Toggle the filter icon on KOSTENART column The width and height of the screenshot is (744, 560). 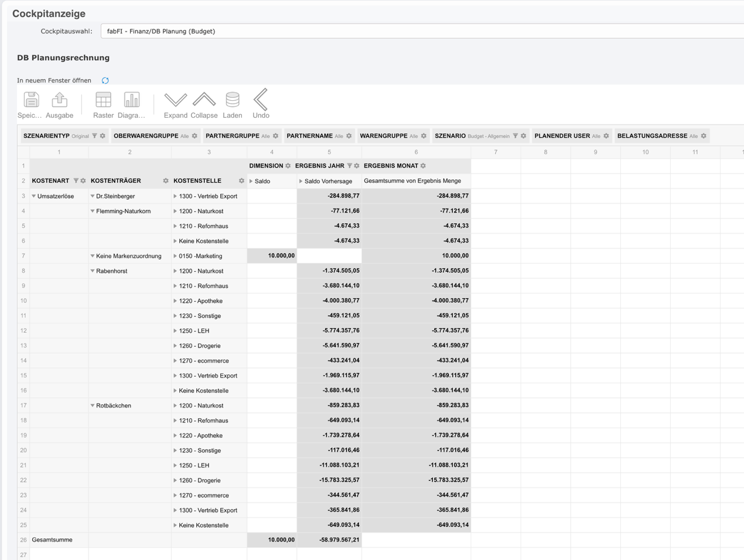point(76,181)
